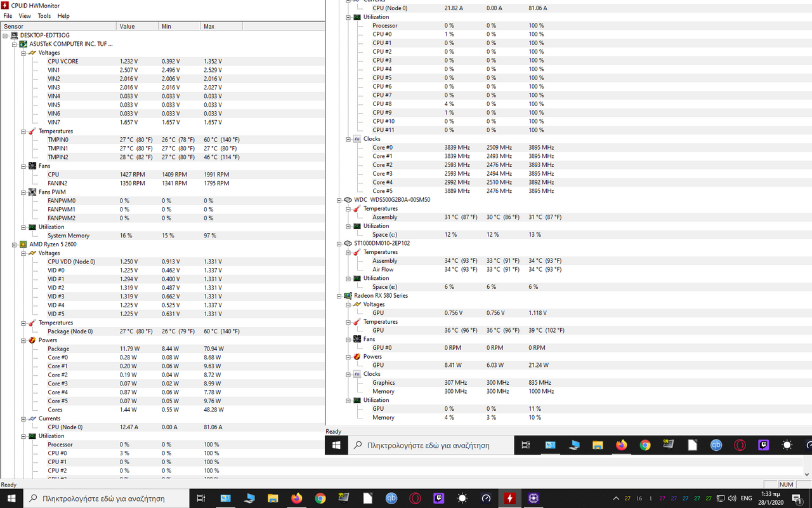Open the Tools menu

click(44, 16)
